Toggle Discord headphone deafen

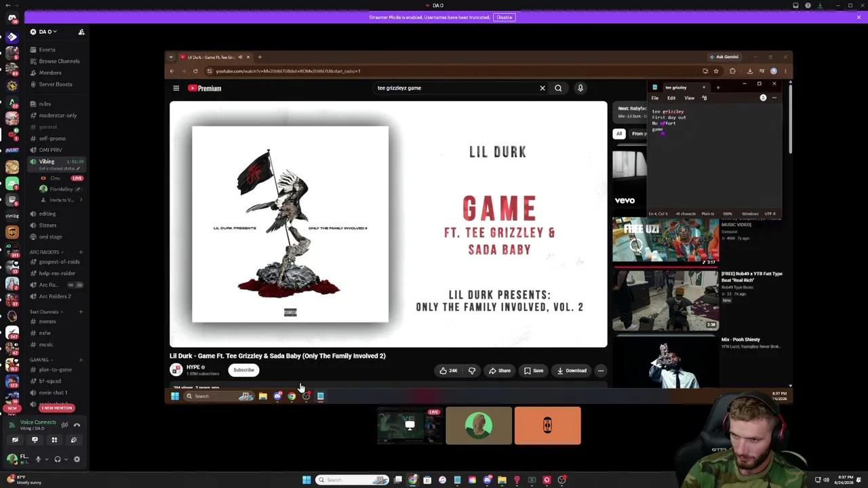(57, 460)
